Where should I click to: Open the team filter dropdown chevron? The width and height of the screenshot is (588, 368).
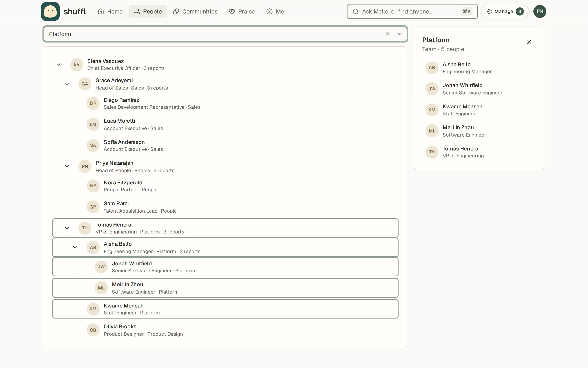pyautogui.click(x=400, y=34)
